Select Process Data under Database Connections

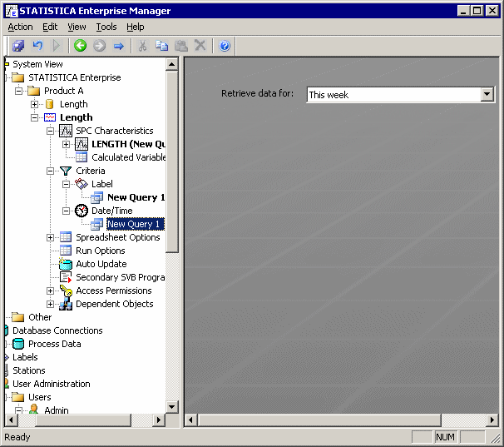(54, 344)
